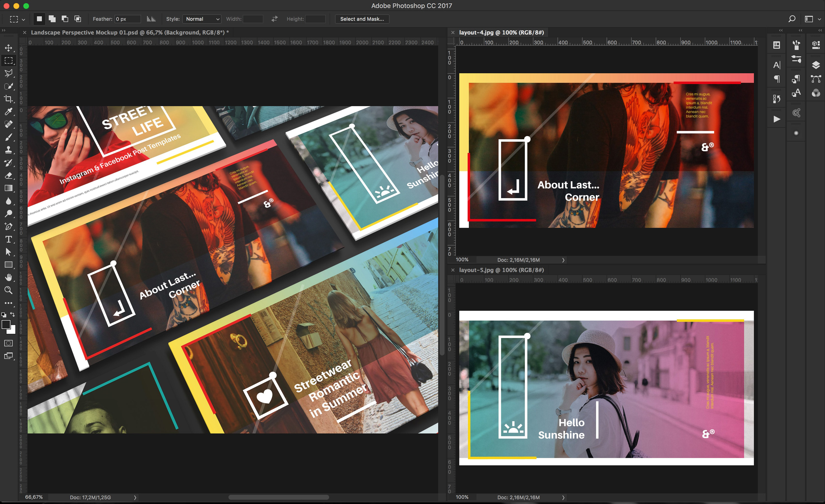Select the Crop tool

[8, 99]
